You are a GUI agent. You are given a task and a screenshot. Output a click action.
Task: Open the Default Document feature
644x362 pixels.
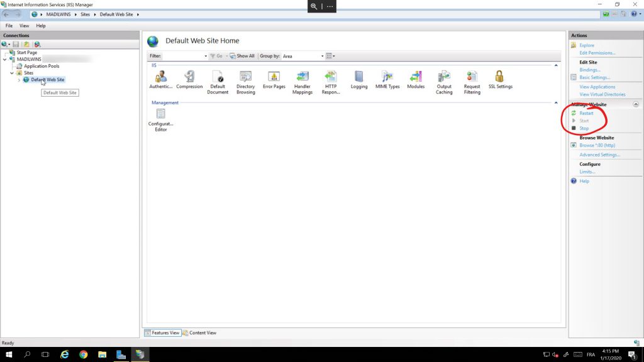[218, 82]
